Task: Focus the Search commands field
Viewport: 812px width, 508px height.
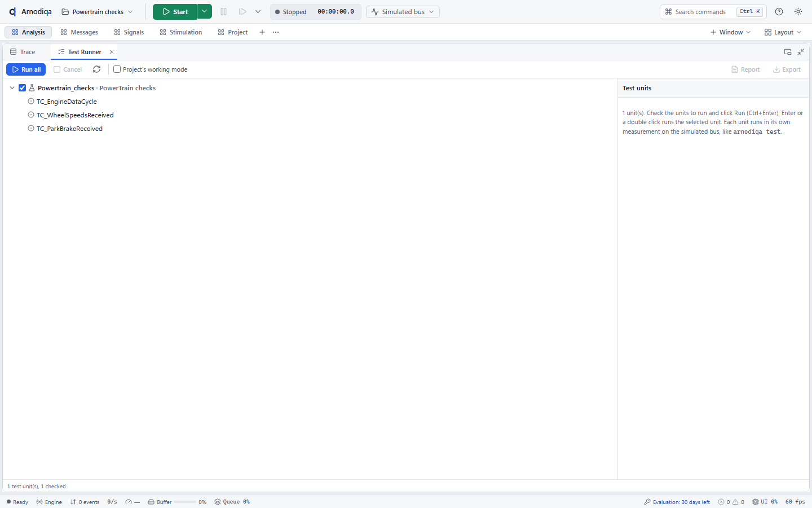Action: click(713, 12)
